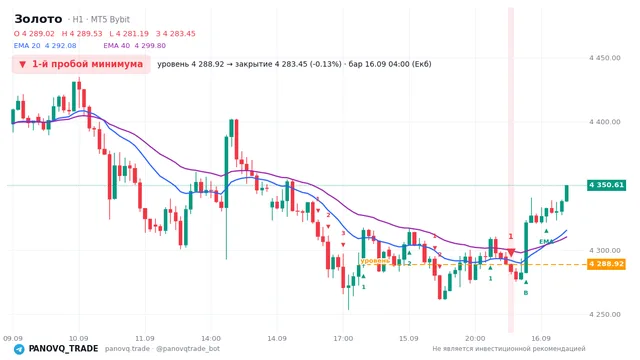This screenshot has width=640, height=360.
Task: Click the 4 450.00 price axis label
Action: (x=604, y=58)
